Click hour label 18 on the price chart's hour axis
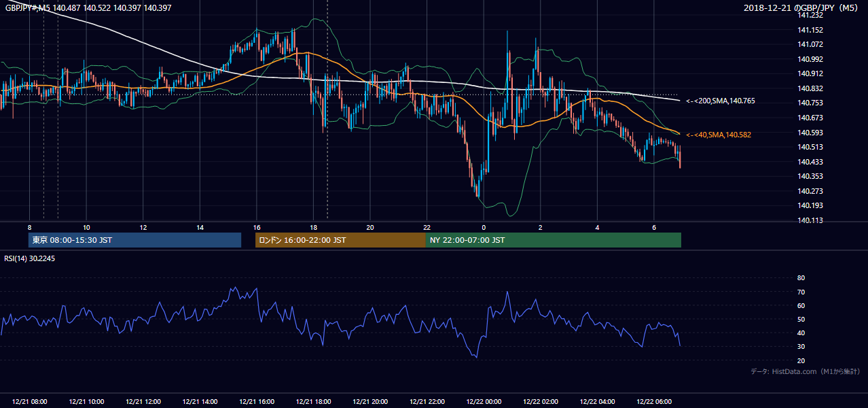The height and width of the screenshot is (408, 868). click(x=313, y=227)
